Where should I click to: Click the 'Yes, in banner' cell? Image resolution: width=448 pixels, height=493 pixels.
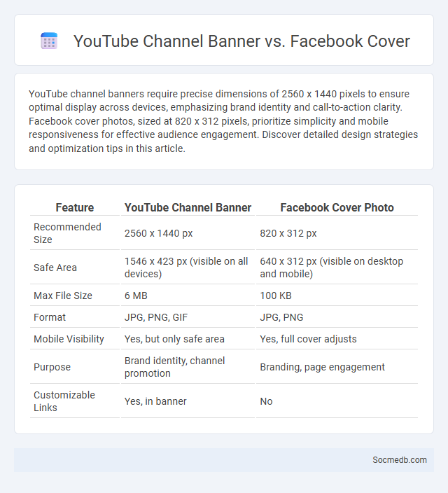click(x=188, y=401)
